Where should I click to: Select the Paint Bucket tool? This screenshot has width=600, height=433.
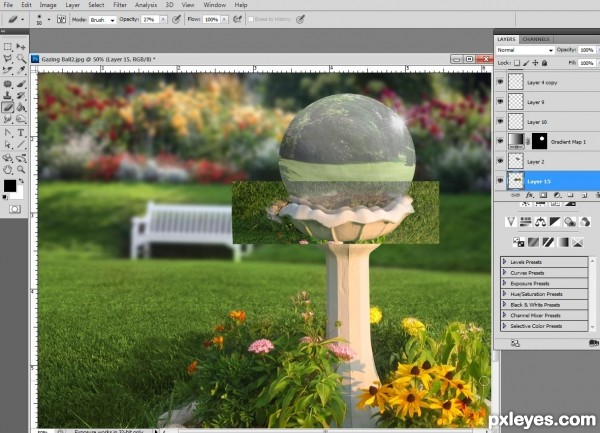(21, 107)
